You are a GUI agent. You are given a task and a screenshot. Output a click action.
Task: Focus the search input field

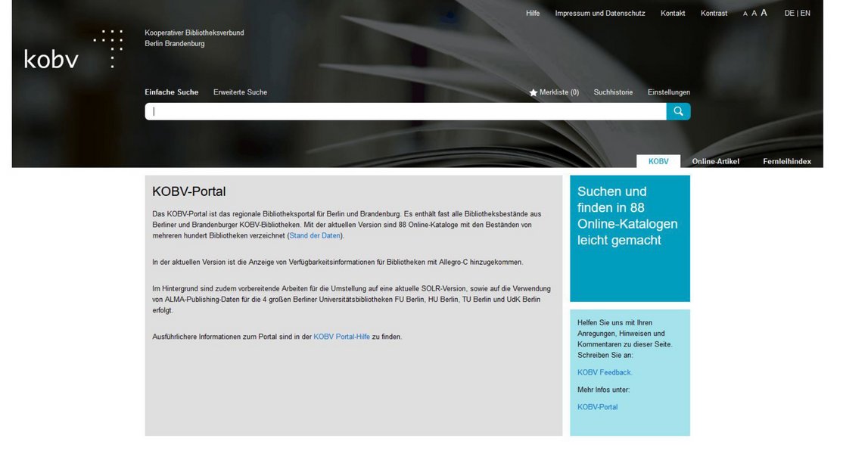click(x=405, y=111)
